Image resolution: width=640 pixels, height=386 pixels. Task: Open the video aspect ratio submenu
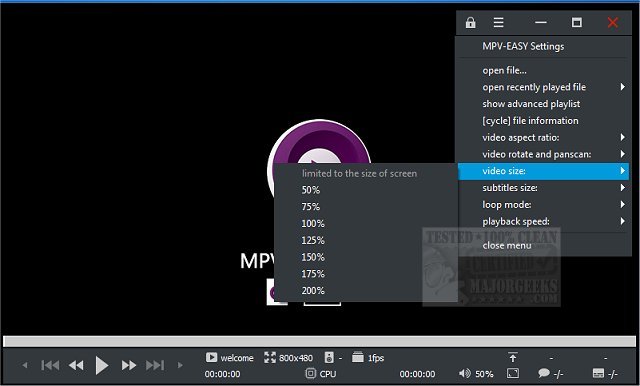(x=543, y=138)
